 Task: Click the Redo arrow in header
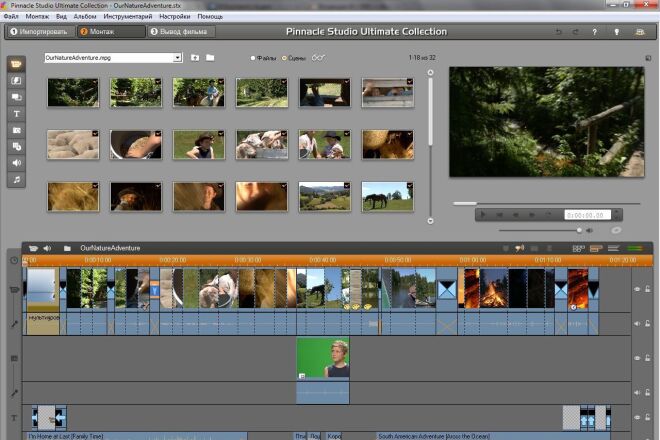click(x=575, y=32)
